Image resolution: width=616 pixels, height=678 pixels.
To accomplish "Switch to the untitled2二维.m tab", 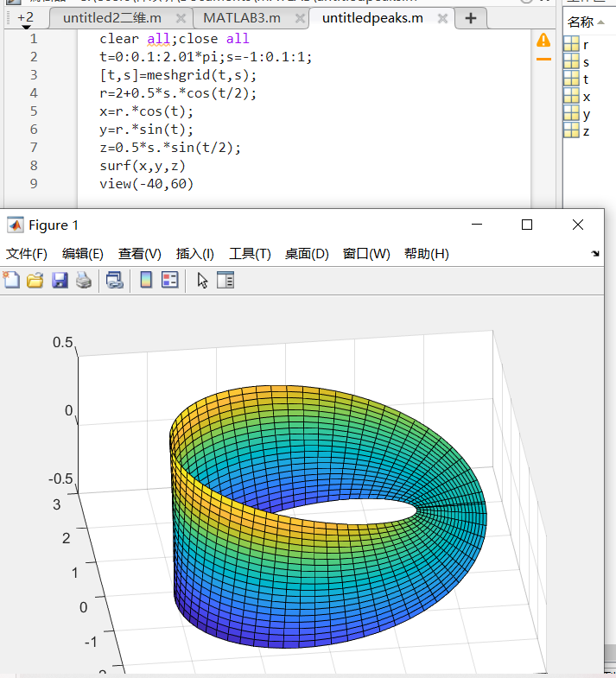I will click(x=112, y=18).
